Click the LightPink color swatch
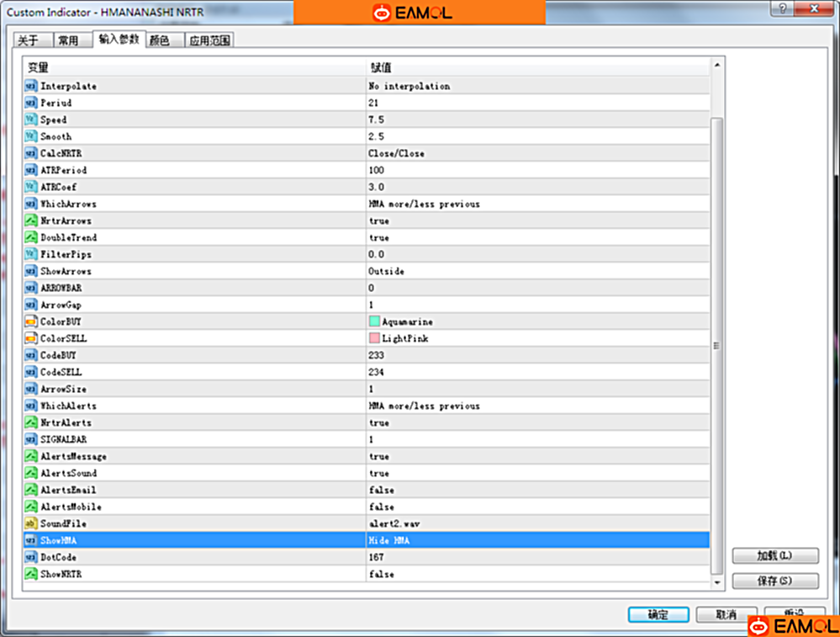Viewport: 840px width, 637px height. (374, 338)
